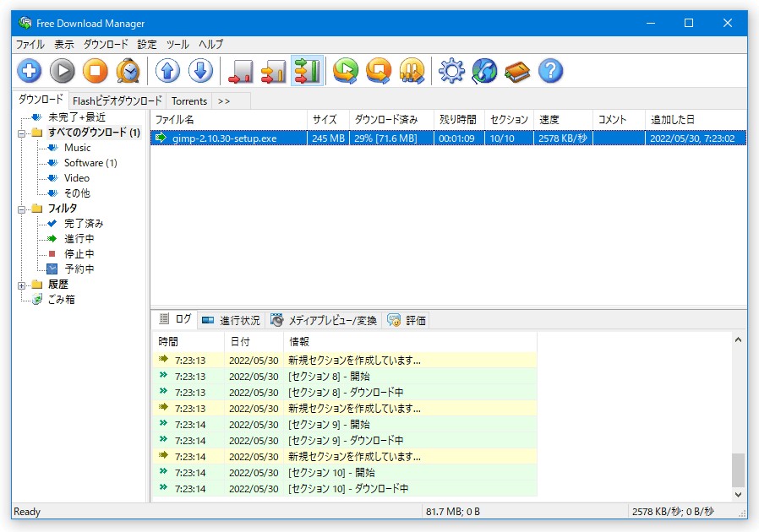Screen dimensions: 759x532
Task: Select the ダウンロード tab
Action: tap(41, 100)
